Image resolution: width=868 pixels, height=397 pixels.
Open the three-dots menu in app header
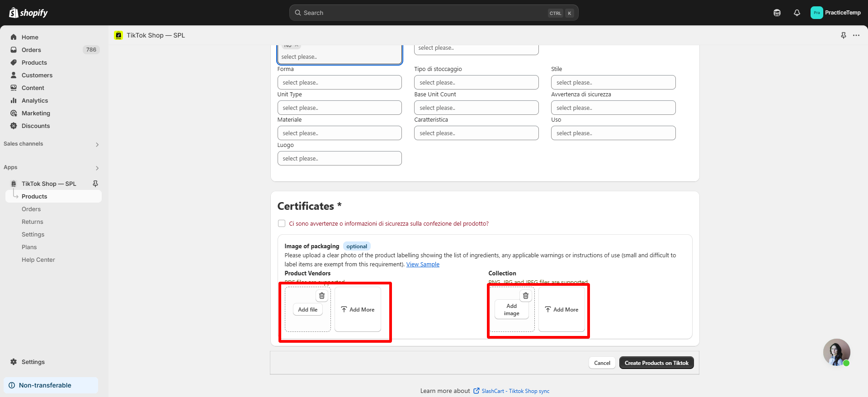856,35
